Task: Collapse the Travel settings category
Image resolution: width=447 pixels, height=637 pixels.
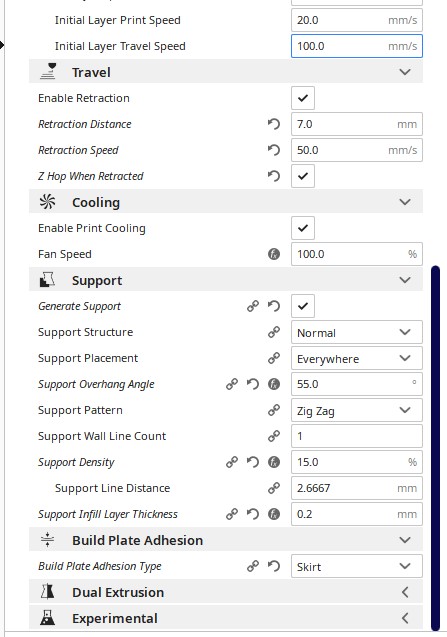Action: pos(226,72)
